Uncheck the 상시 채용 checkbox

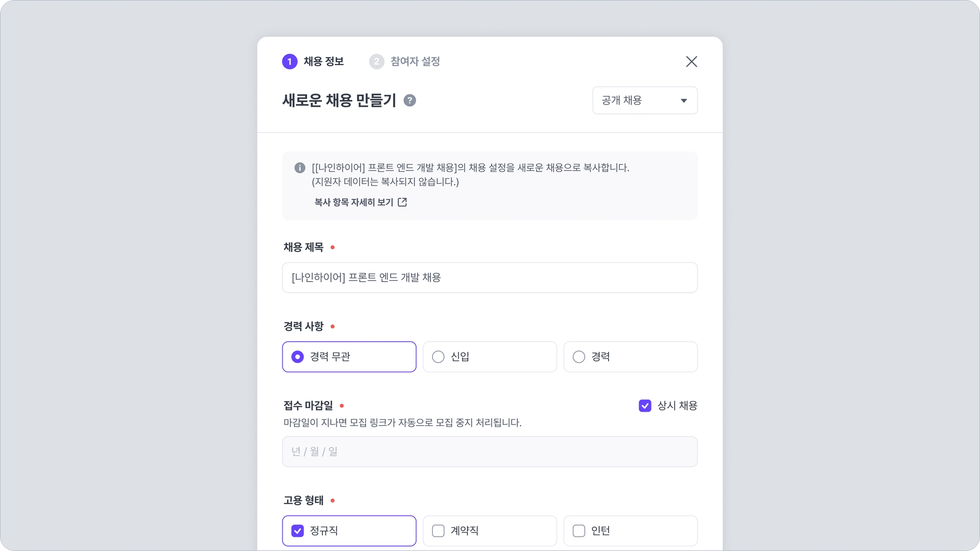[x=645, y=406]
